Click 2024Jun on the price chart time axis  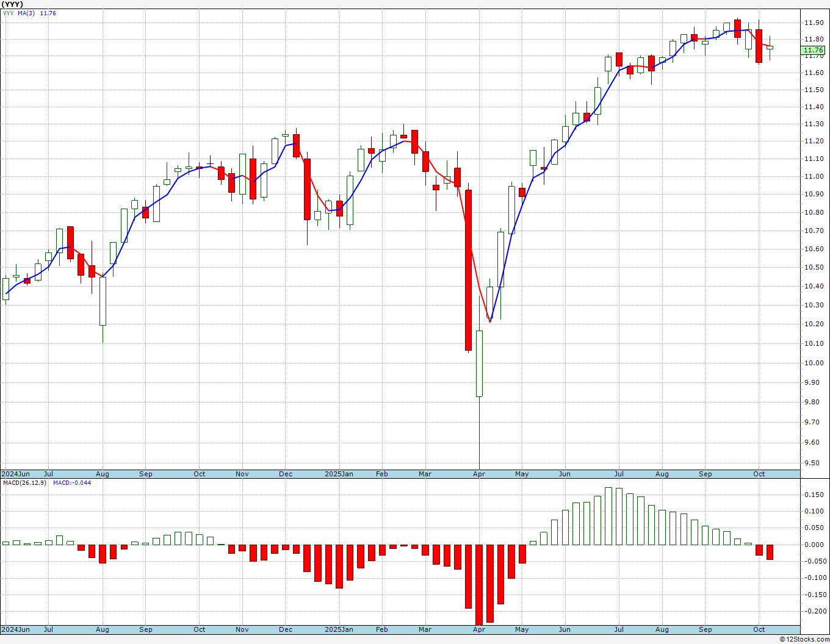coord(15,474)
